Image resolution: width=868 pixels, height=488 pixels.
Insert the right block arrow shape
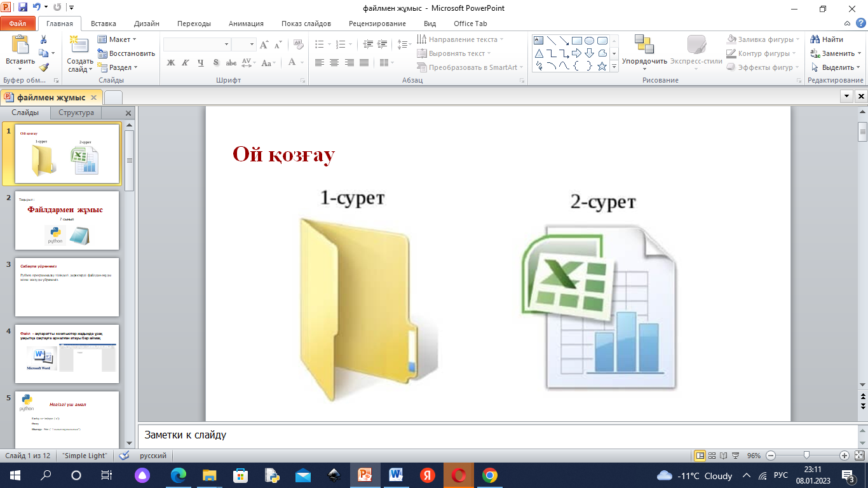[x=577, y=53]
